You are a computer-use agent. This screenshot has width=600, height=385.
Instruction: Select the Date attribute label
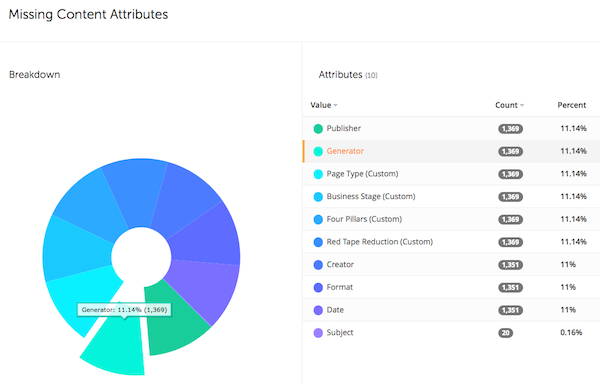tap(335, 310)
